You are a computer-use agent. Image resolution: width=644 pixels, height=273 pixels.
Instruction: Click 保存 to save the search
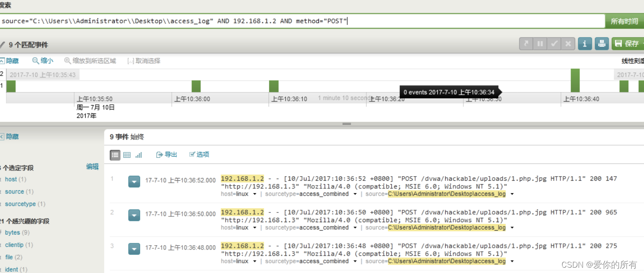[x=627, y=43]
